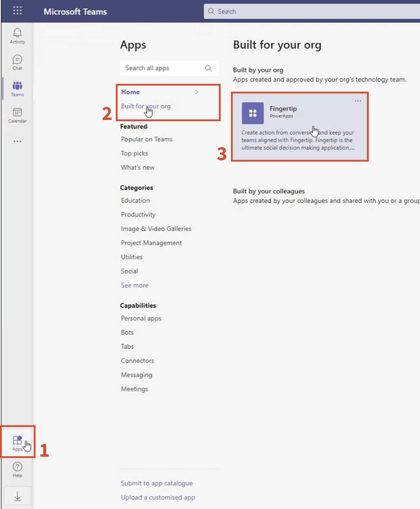Open Top picks list
Viewport: 420px width, 509px height.
coord(134,153)
